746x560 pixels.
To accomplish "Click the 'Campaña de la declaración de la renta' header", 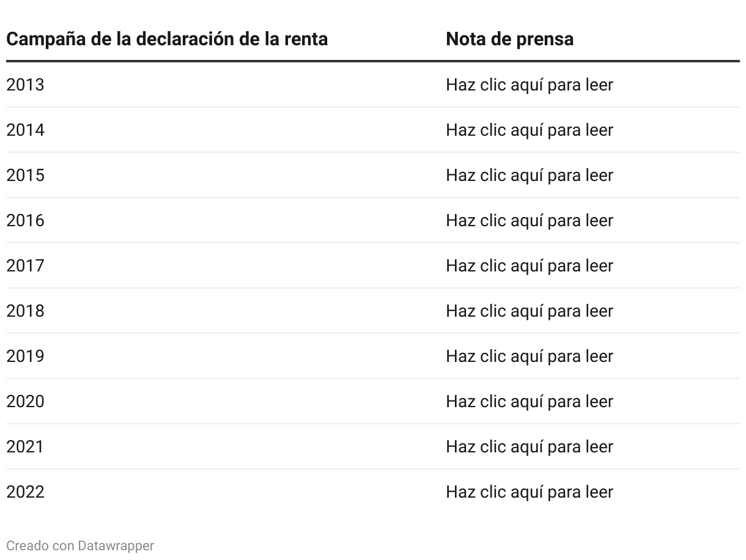I will click(167, 39).
